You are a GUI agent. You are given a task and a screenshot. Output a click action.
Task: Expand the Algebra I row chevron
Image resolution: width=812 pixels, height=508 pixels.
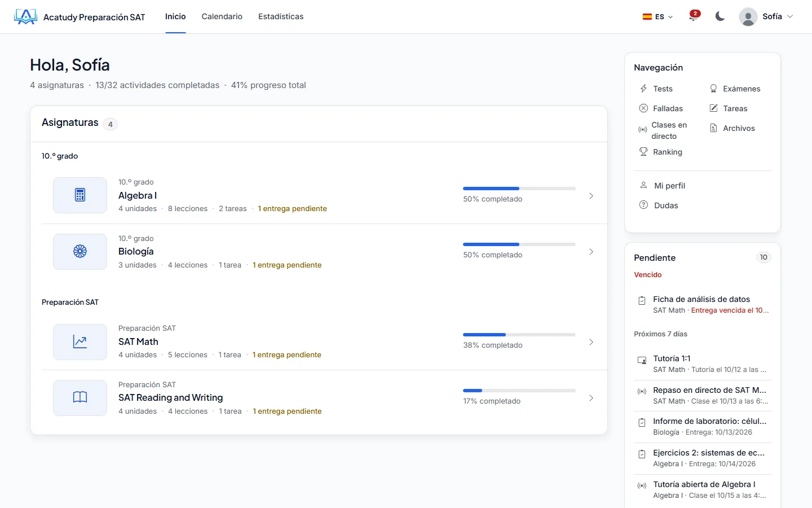[x=591, y=196]
